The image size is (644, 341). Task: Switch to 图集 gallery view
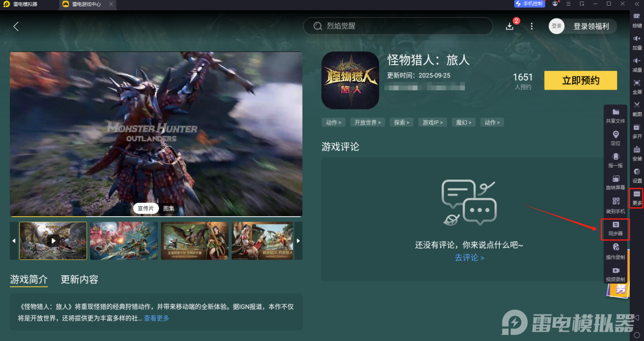click(169, 208)
